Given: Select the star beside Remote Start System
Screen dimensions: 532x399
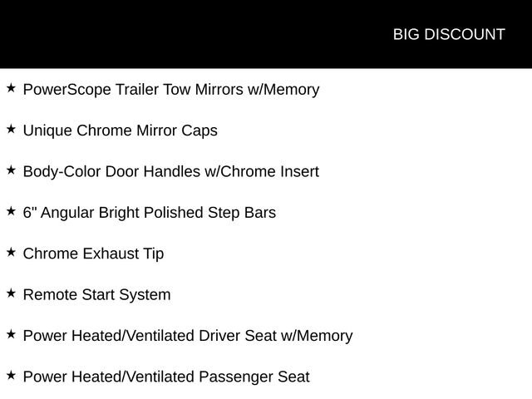Looking at the screenshot, I should 11,293.
